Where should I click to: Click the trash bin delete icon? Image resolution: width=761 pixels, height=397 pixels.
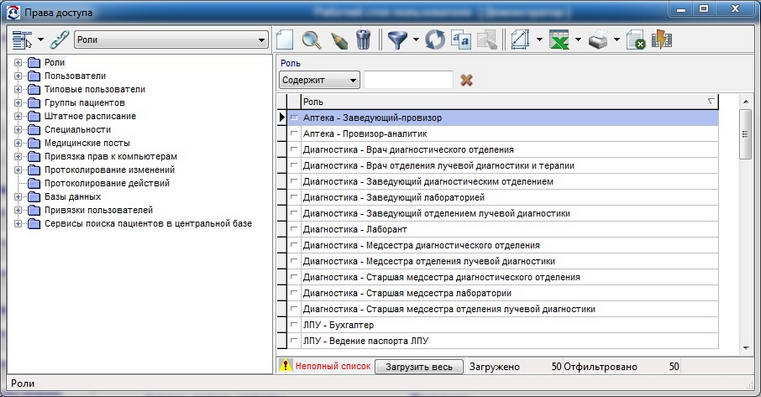click(363, 40)
